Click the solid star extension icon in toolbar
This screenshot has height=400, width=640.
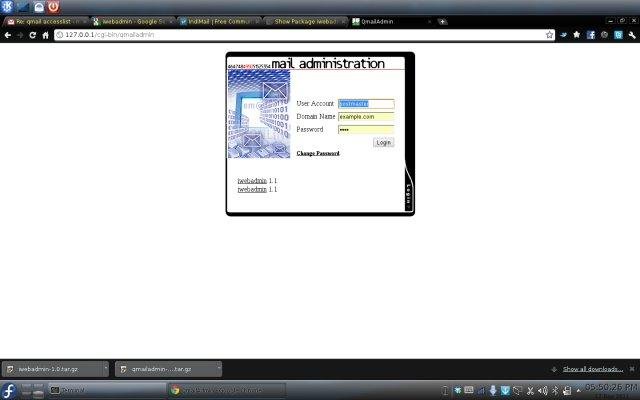coord(577,35)
